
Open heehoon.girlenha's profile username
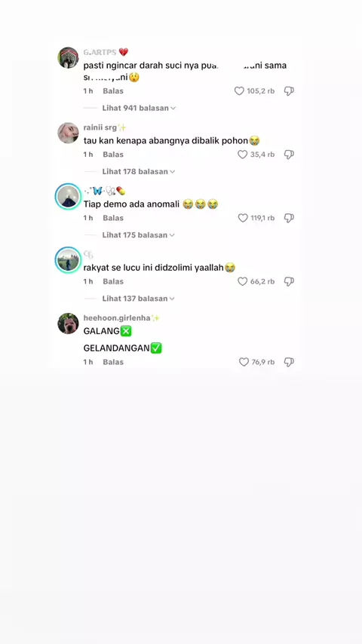[x=117, y=318]
